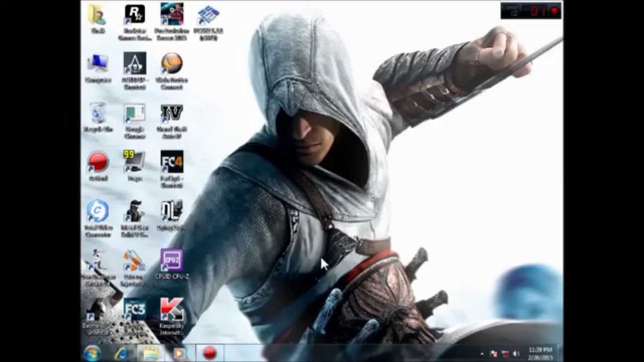Screen dimensions: 644x362
Task: Open Windows Media Player from the taskbar
Action: click(179, 353)
